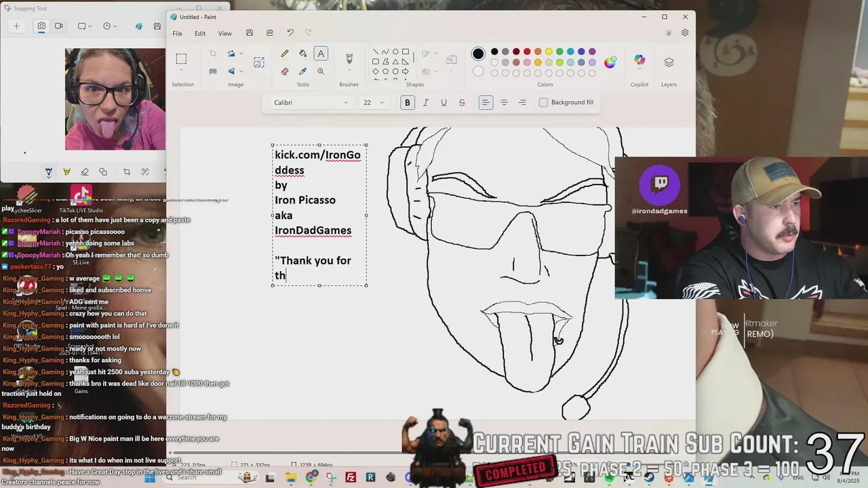868x488 pixels.
Task: Open the font size 22 dropdown
Action: [x=374, y=102]
